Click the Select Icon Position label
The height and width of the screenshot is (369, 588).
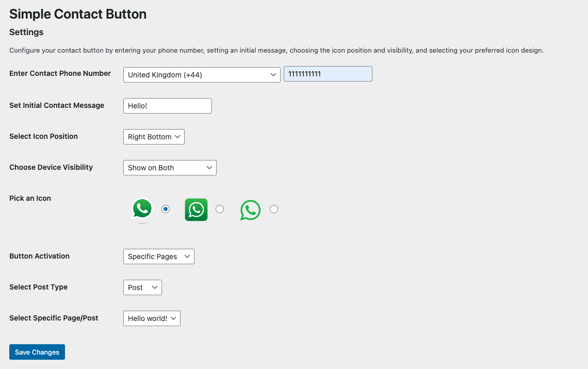click(43, 137)
